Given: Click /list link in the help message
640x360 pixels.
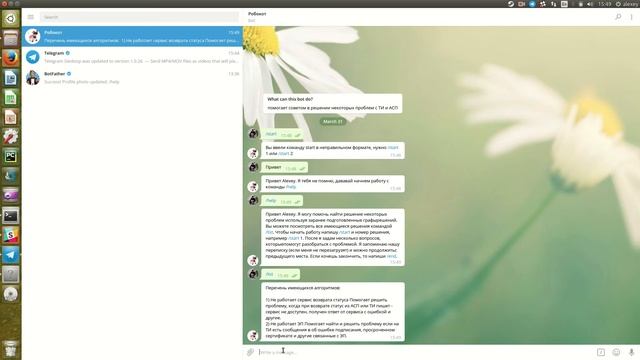Looking at the screenshot, I should tap(269, 232).
